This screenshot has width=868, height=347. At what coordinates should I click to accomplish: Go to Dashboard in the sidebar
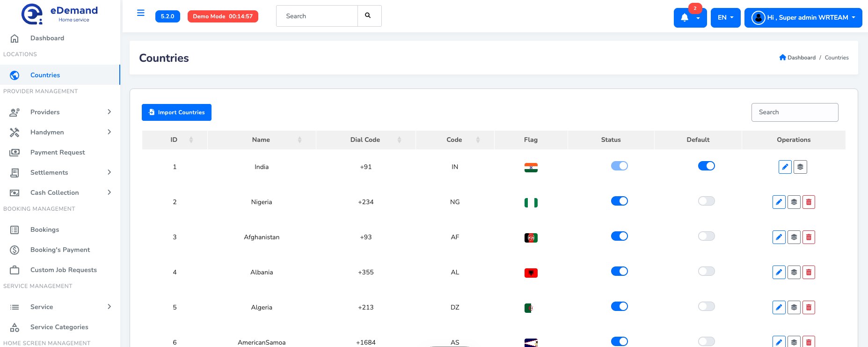coord(60,38)
